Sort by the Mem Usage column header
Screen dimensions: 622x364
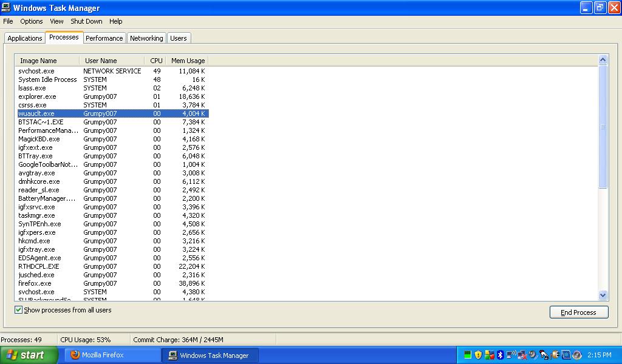pos(187,61)
